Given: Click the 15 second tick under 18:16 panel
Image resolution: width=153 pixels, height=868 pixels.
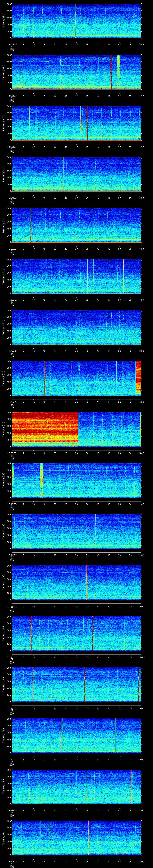Looking at the screenshot, I should (x=44, y=811).
